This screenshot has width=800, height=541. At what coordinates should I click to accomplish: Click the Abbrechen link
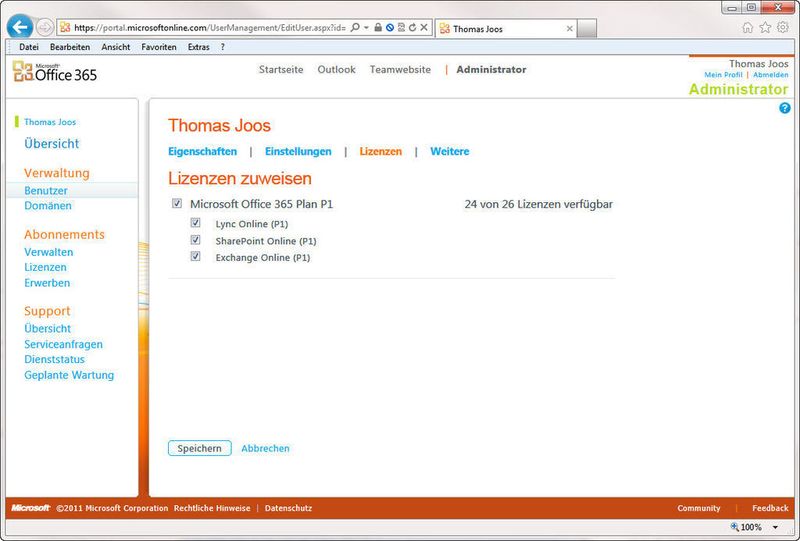tap(265, 448)
